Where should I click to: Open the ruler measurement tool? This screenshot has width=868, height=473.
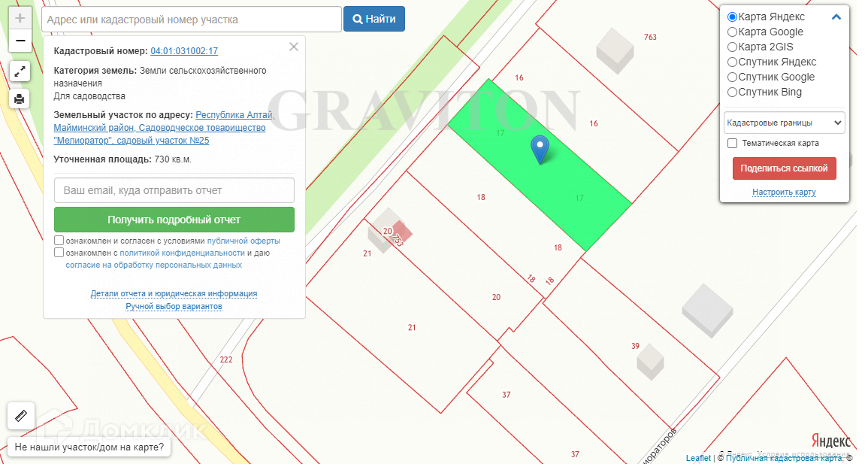click(x=21, y=415)
